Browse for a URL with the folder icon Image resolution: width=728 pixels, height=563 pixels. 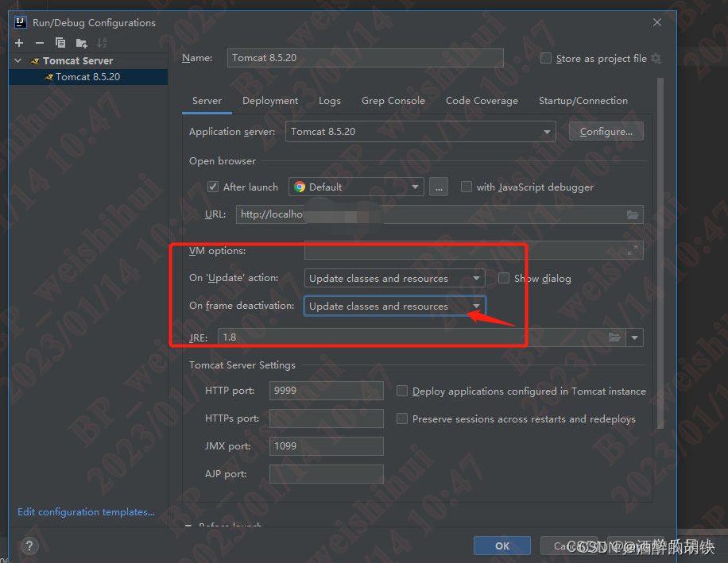633,214
